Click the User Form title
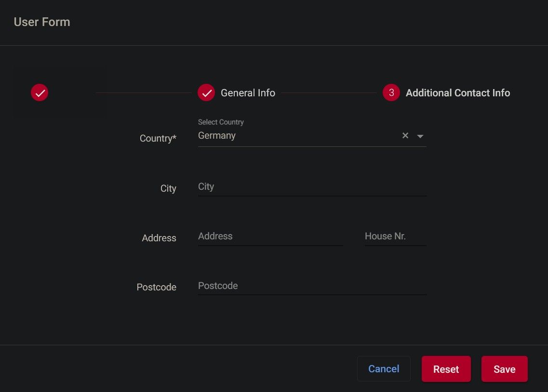The image size is (548, 392). click(x=42, y=22)
